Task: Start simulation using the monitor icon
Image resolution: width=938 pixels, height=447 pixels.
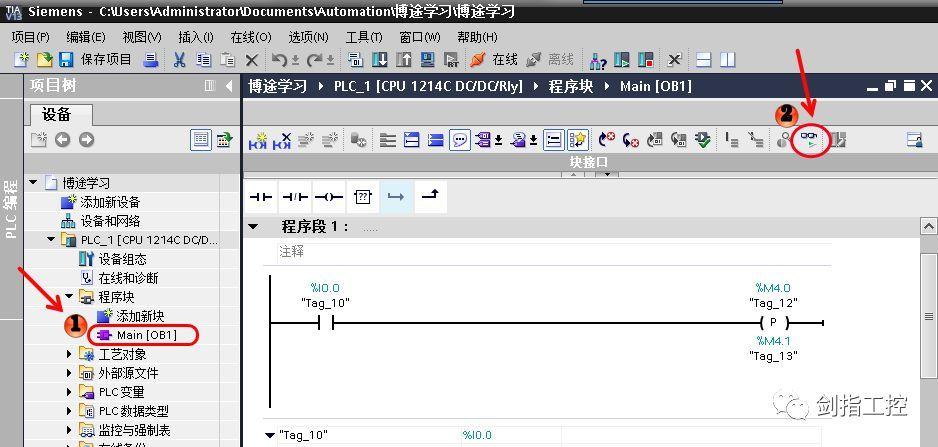Action: [428, 59]
